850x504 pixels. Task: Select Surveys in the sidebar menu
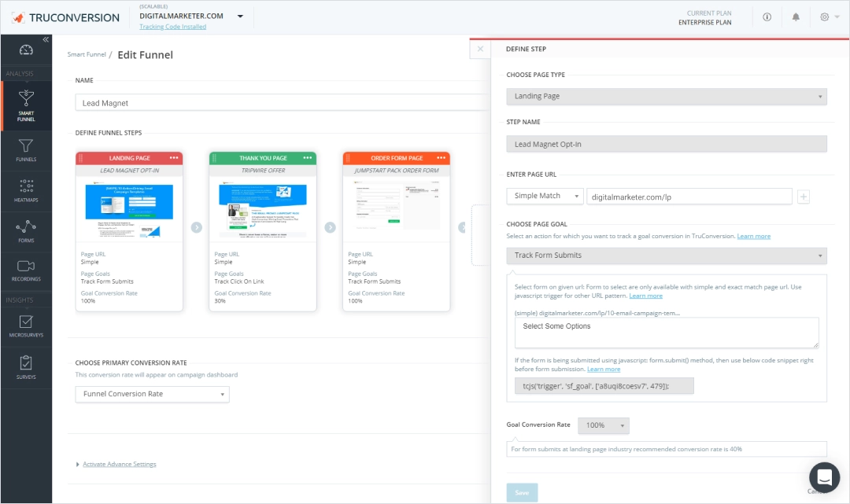26,367
